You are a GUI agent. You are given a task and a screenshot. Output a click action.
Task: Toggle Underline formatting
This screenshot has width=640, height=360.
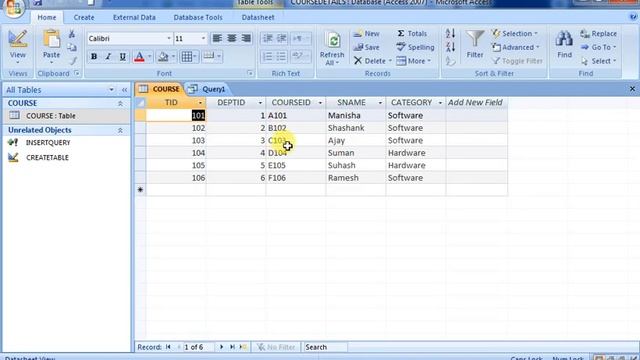(122, 57)
